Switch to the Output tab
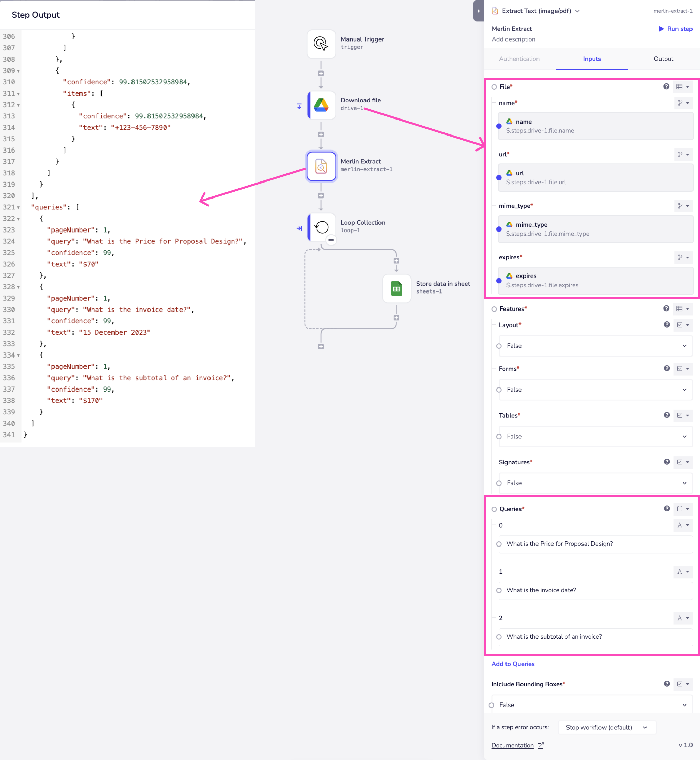 coord(663,59)
